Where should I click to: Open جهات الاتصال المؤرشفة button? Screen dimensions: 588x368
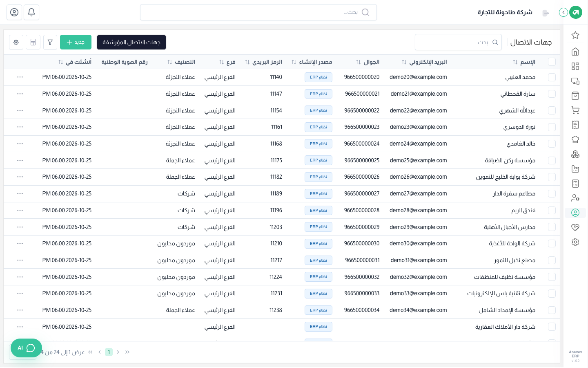tap(131, 42)
